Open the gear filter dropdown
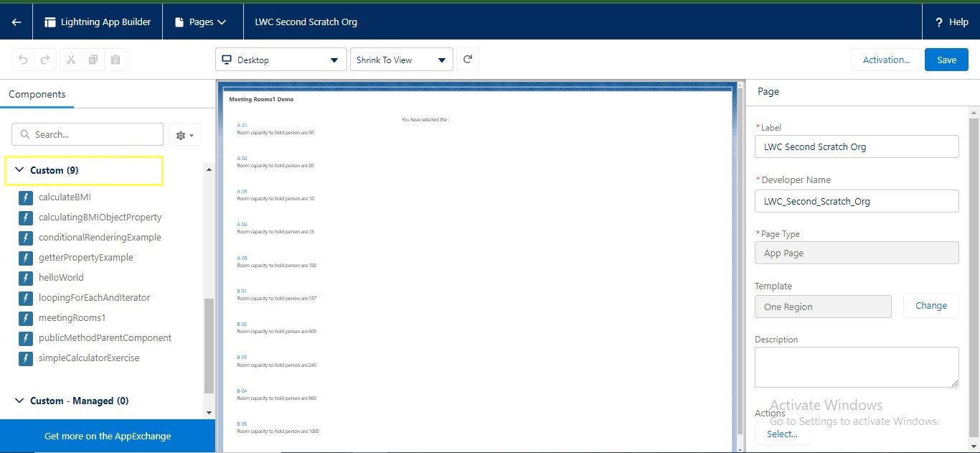 pyautogui.click(x=184, y=135)
